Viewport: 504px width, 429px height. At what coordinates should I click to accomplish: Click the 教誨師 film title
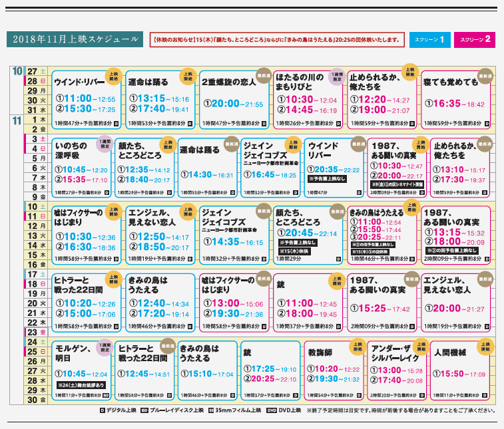(320, 353)
